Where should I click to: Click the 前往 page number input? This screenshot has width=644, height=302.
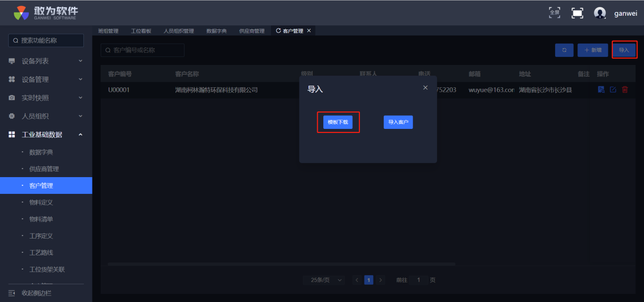click(419, 280)
